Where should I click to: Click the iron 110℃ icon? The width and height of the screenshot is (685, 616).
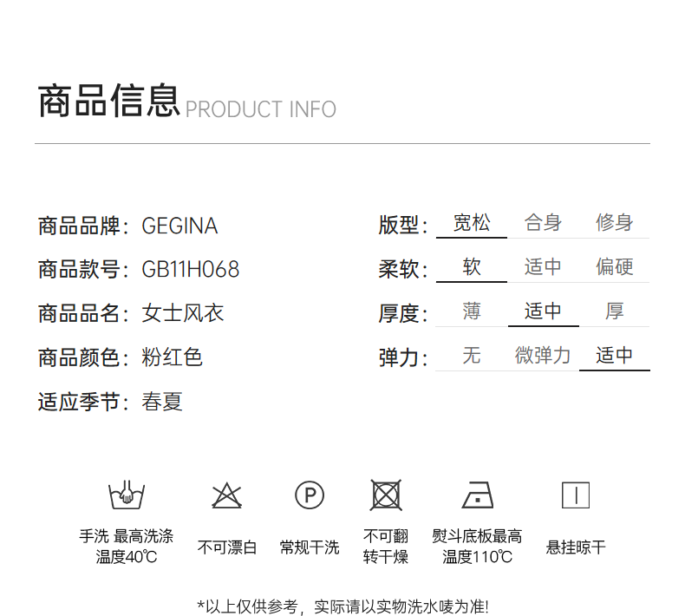click(x=478, y=495)
